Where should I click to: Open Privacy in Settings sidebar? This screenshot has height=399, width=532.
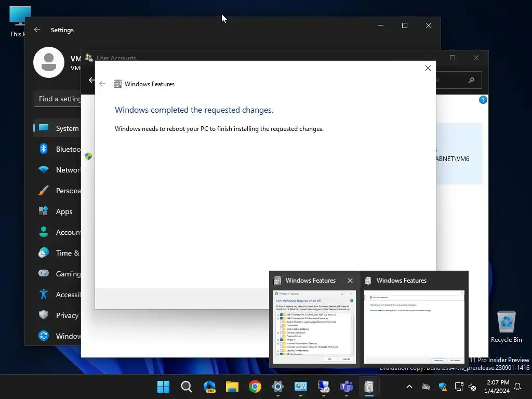(x=58, y=315)
